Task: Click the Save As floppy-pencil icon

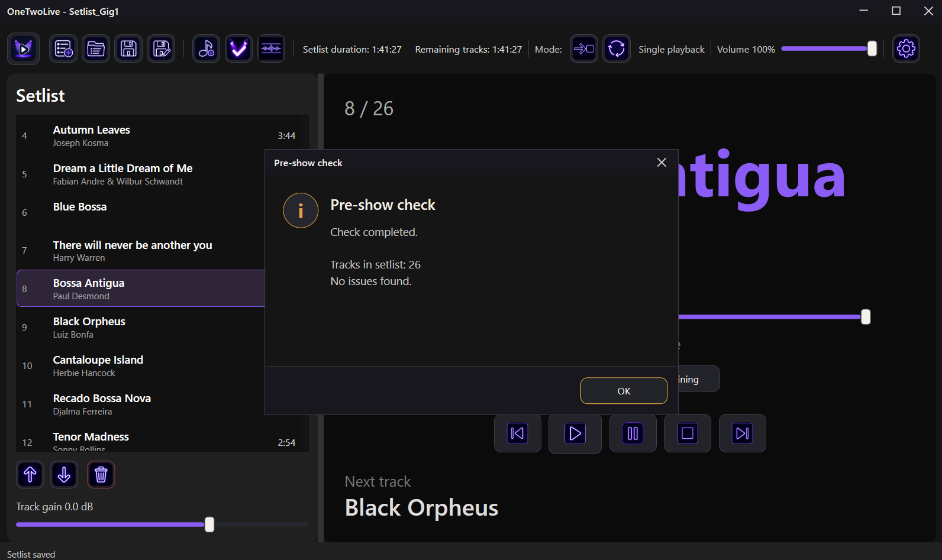Action: click(161, 48)
